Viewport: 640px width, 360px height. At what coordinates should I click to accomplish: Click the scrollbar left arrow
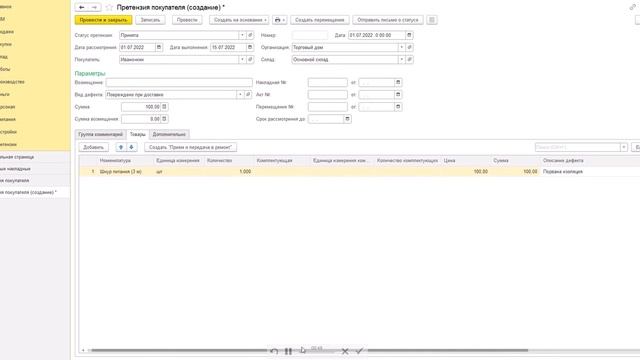[x=83, y=350]
